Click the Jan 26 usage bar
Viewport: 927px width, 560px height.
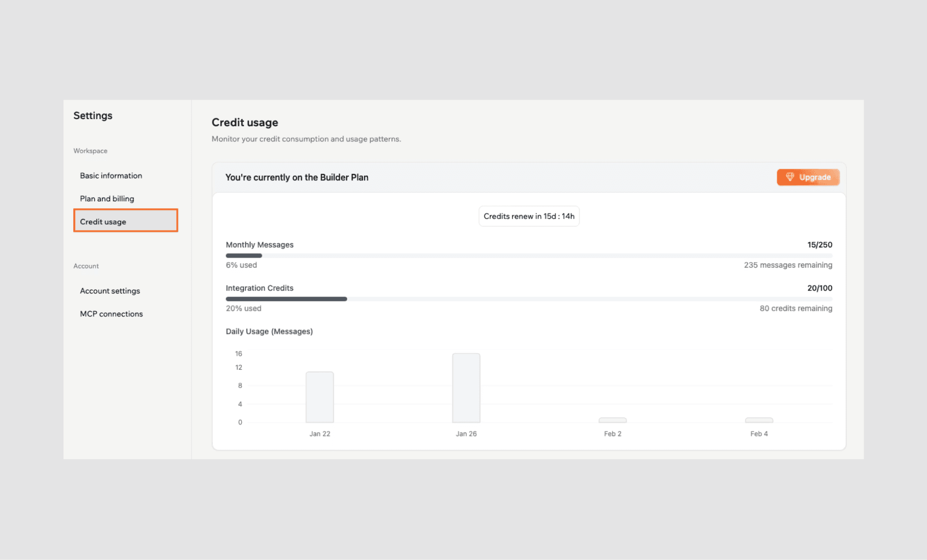(466, 388)
